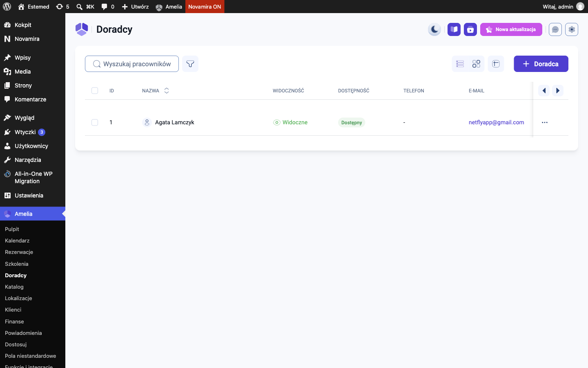Open the Amelia settings gear icon
The width and height of the screenshot is (588, 368).
[x=572, y=29]
